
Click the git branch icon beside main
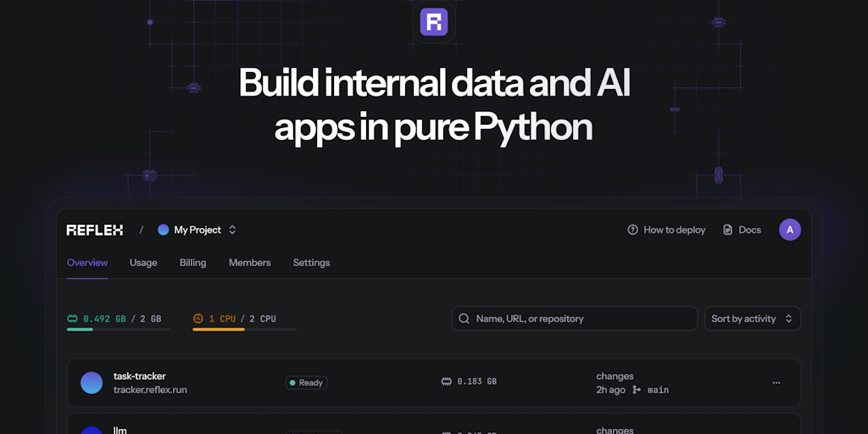coord(637,390)
